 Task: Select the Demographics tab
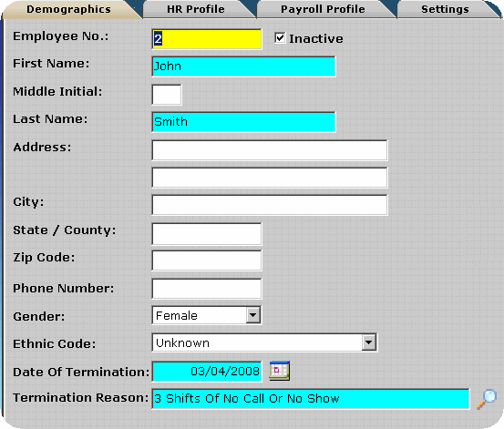68,9
